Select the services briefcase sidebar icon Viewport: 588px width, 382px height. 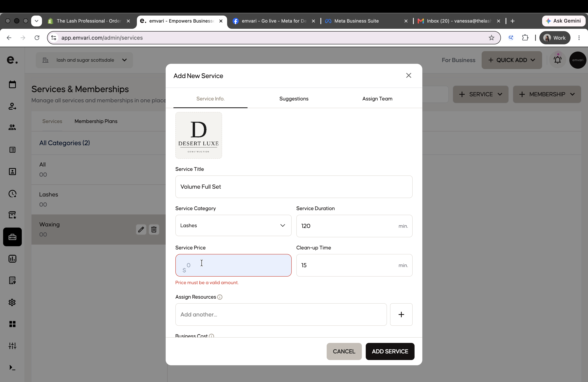click(x=12, y=237)
